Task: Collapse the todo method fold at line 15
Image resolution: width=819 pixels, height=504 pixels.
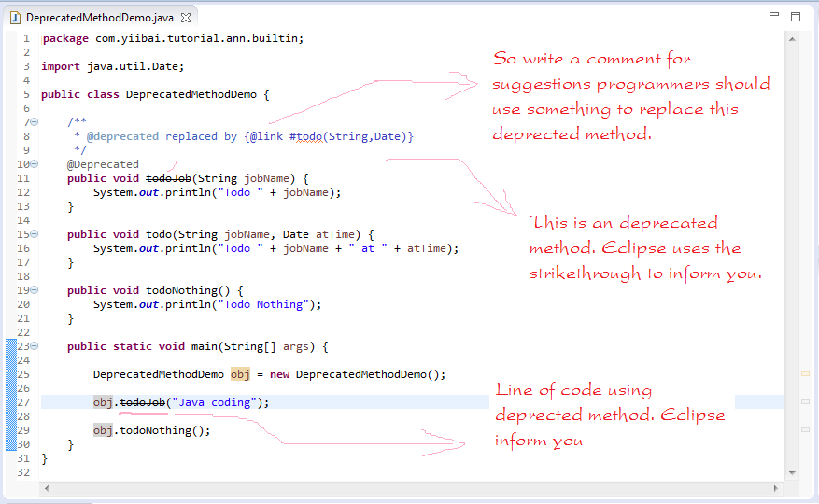Action: point(34,234)
